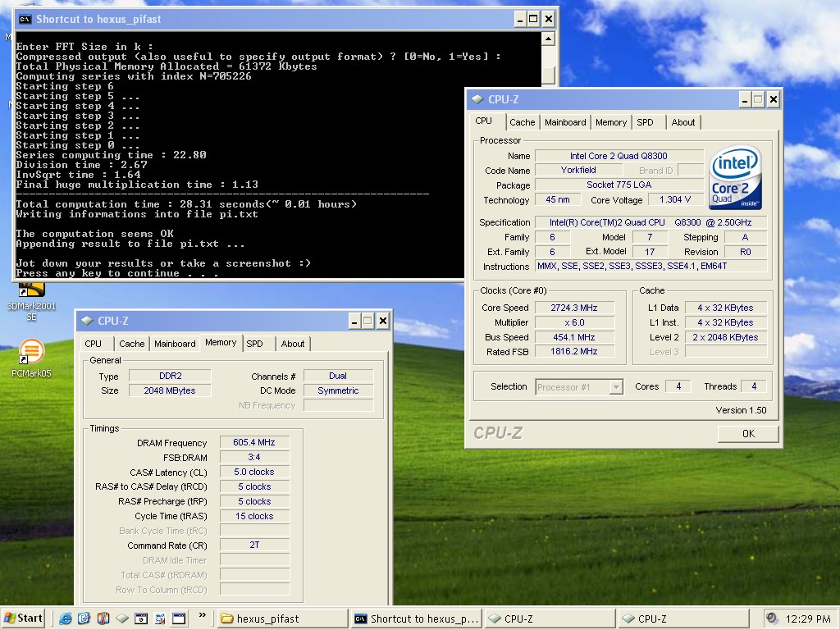
Task: Click the scroll-up arrow in console window
Action: tap(548, 39)
